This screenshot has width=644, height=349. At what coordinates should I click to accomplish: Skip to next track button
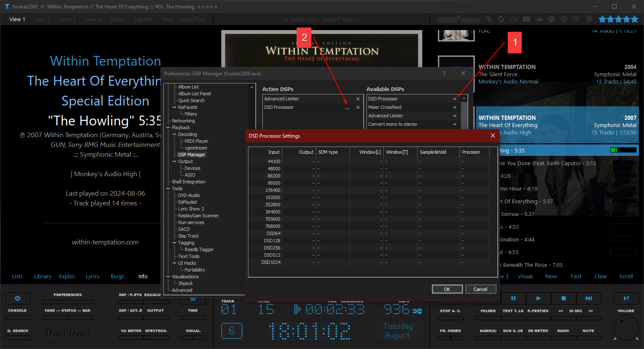pyautogui.click(x=589, y=298)
